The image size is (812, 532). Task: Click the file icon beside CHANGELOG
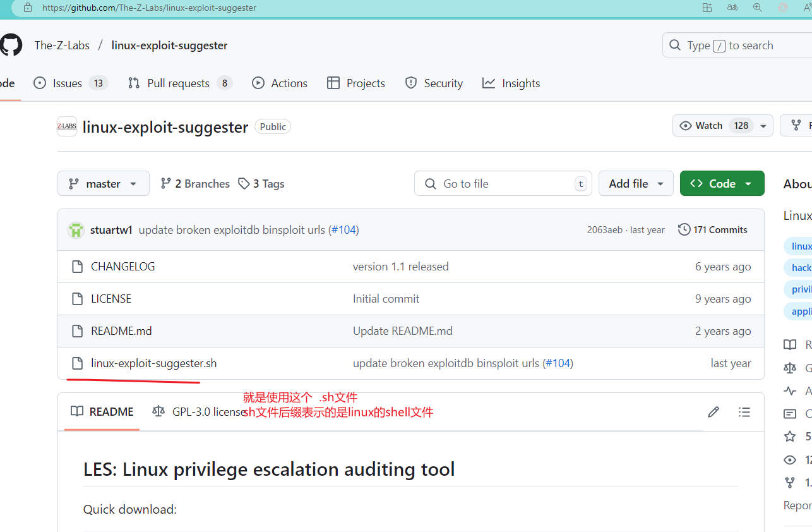[77, 267]
